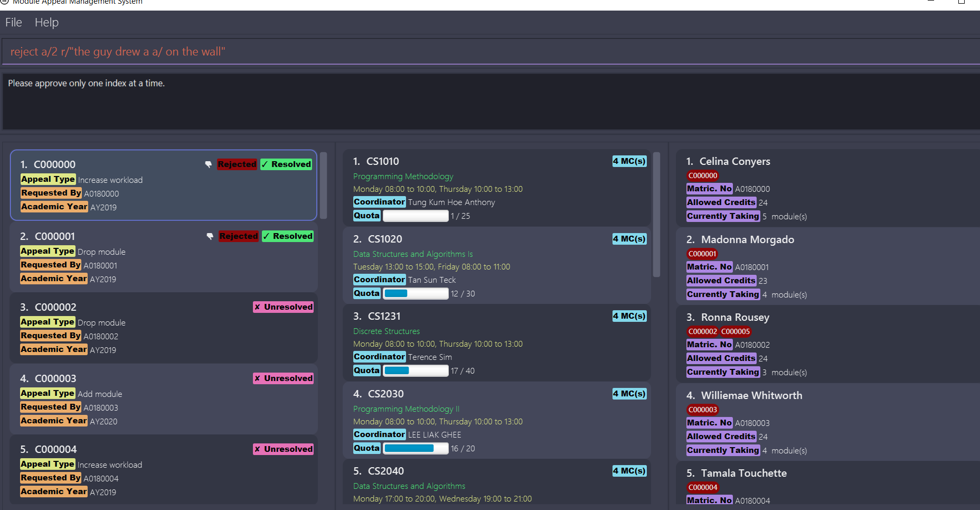
Task: Open the Help menu
Action: tap(46, 23)
